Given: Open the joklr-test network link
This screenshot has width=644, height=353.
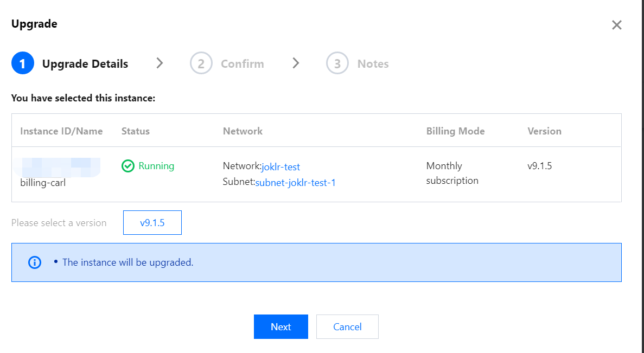Looking at the screenshot, I should coord(280,167).
